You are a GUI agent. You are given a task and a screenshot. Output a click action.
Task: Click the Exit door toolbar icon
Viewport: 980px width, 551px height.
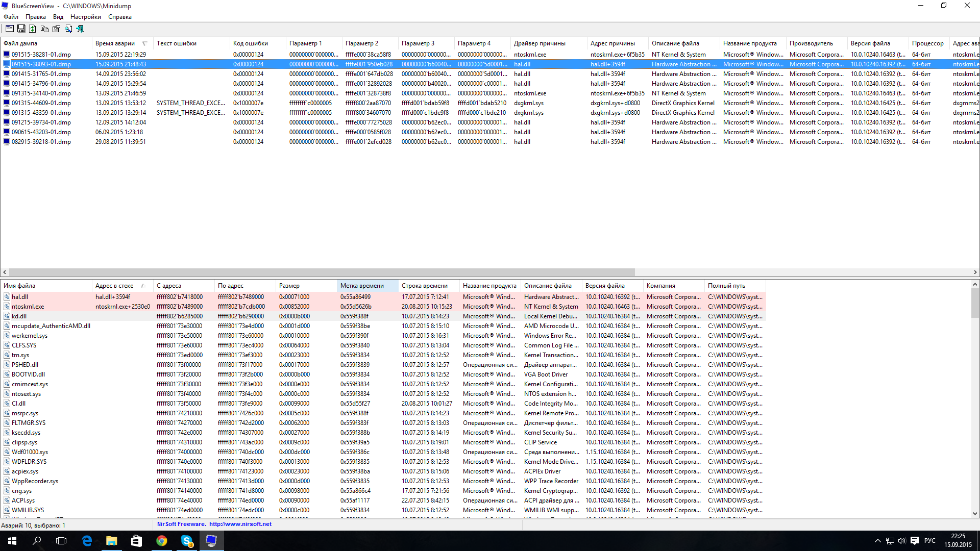coord(80,29)
